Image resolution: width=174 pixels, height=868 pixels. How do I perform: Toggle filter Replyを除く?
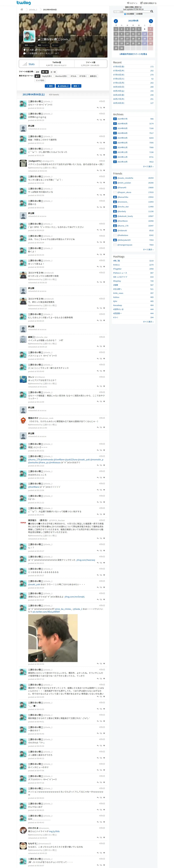click(x=47, y=76)
